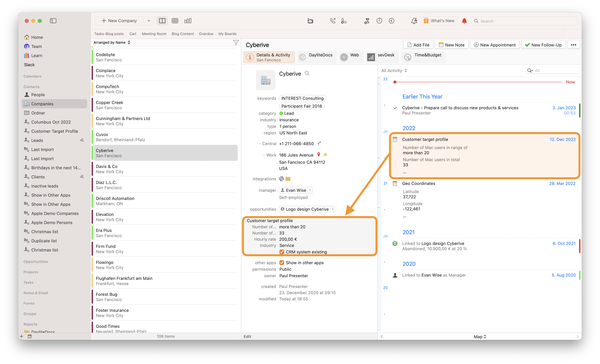Click the folder integration icon

[288, 179]
